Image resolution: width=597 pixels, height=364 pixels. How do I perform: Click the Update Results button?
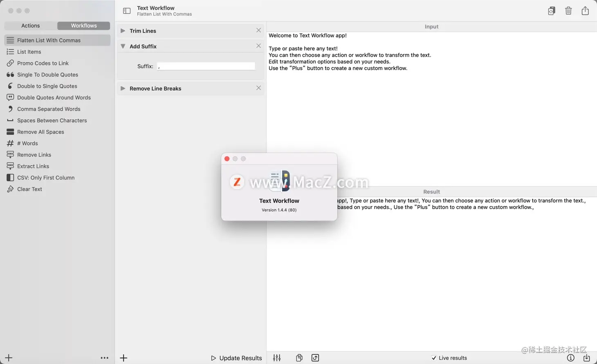tap(236, 358)
